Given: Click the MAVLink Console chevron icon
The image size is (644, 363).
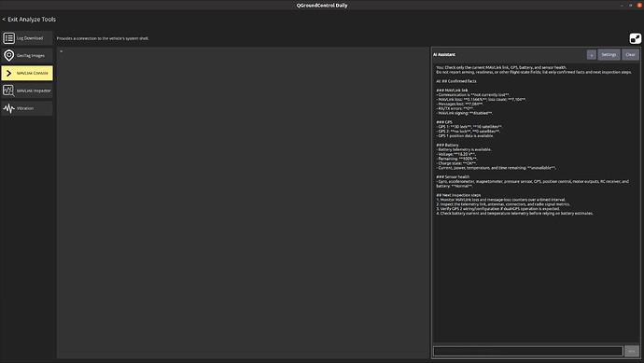Looking at the screenshot, I should (x=8, y=73).
